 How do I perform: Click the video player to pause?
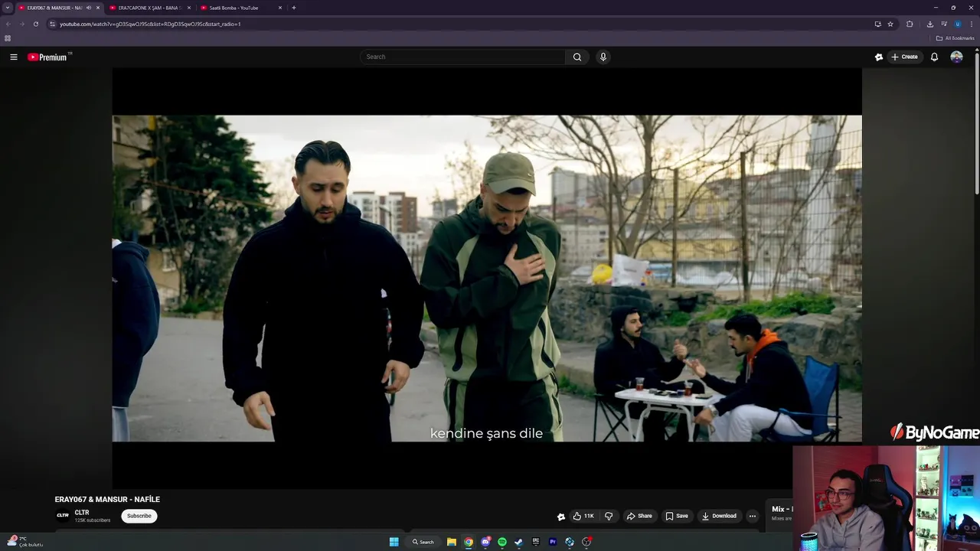coord(487,279)
